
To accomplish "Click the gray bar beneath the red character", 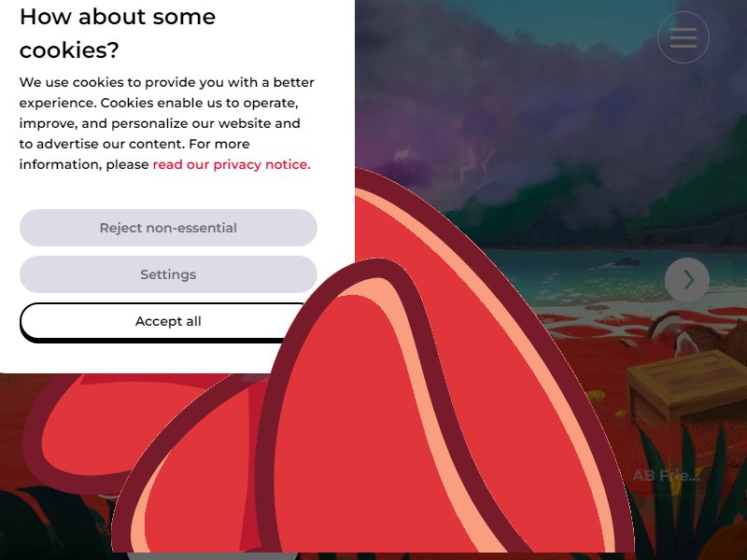I will coord(213,555).
